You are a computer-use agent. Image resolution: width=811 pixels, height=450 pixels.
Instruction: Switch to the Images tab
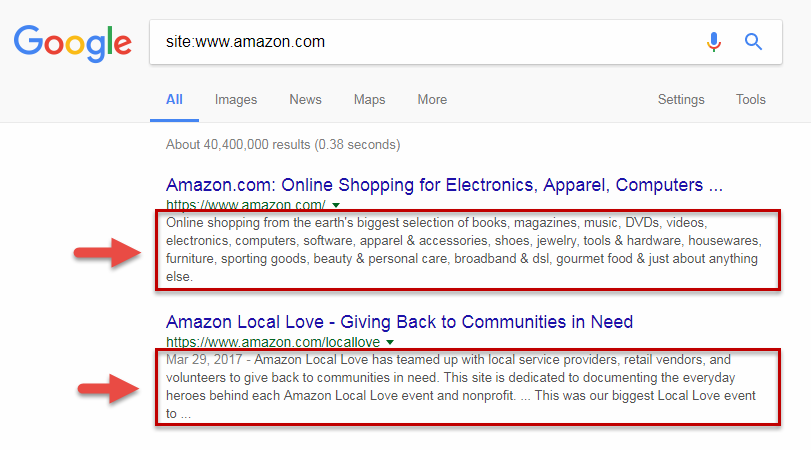(x=236, y=100)
